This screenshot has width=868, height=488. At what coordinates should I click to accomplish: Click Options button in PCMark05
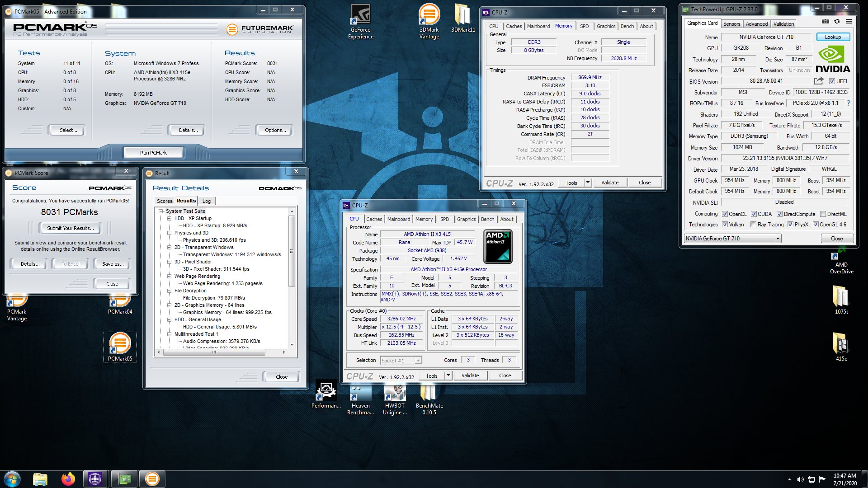coord(275,130)
